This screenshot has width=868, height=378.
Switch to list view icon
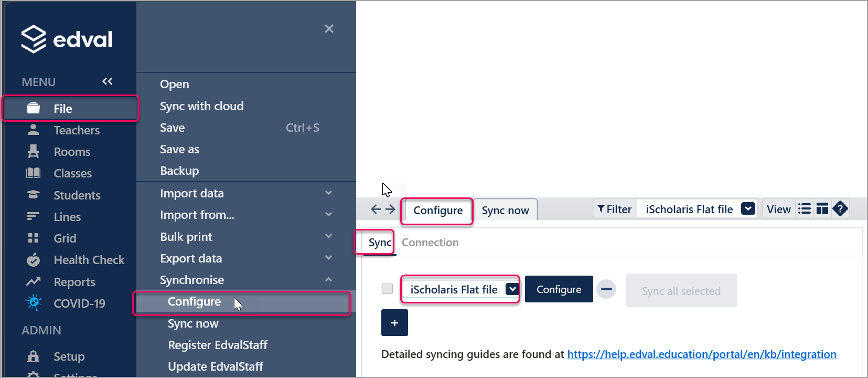[804, 209]
